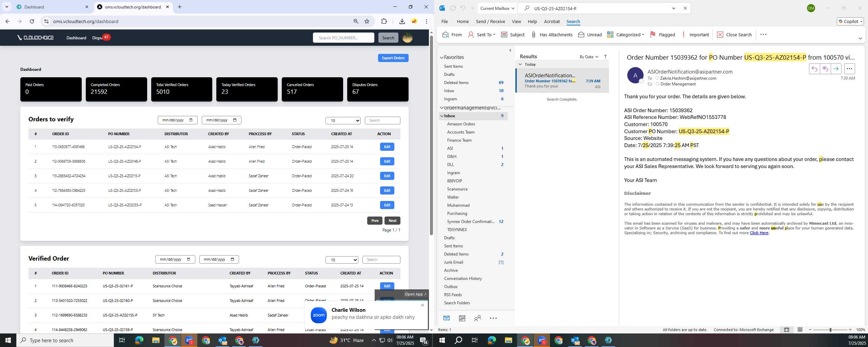Open the Windows Start button on left taskbar
This screenshot has width=868, height=347.
tap(8, 340)
